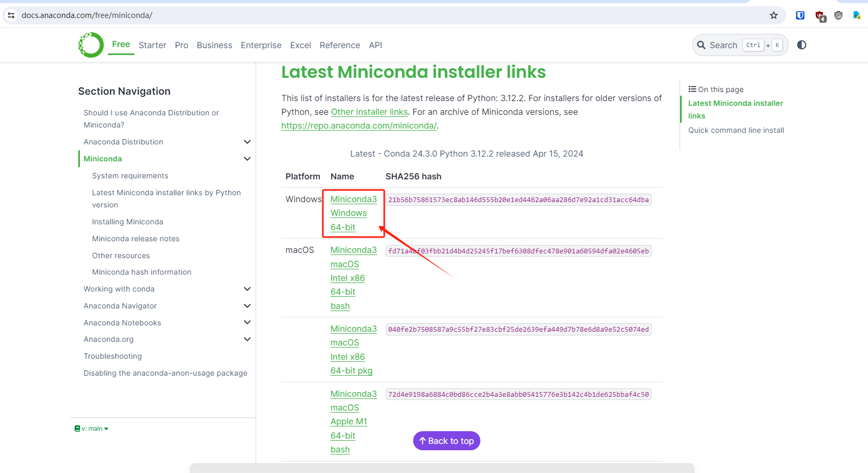Click the SHA256 hash column header
Image resolution: width=868 pixels, height=473 pixels.
pos(413,177)
